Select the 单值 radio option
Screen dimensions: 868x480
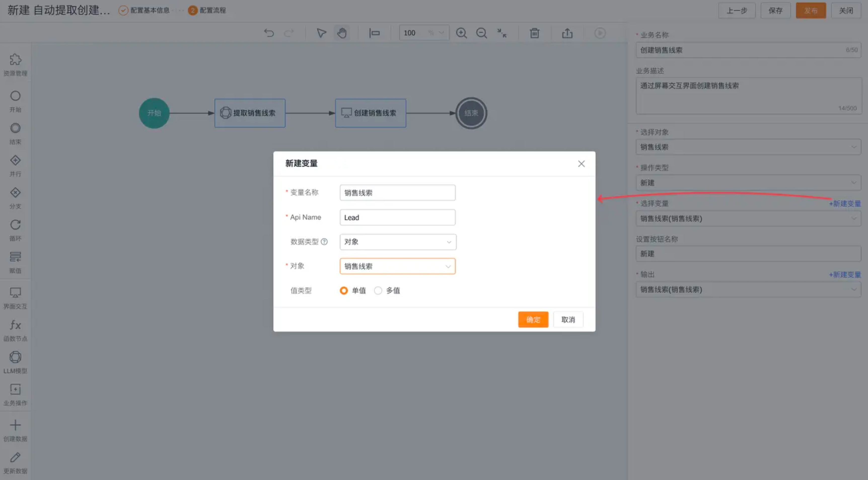(344, 291)
